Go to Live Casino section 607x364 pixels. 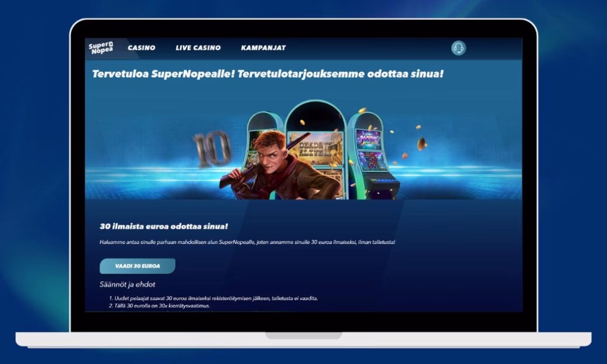198,48
